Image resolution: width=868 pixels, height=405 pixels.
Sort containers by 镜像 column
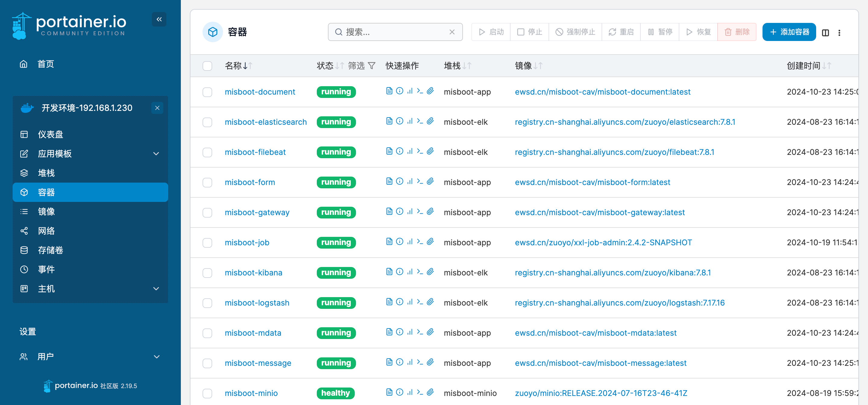[529, 66]
